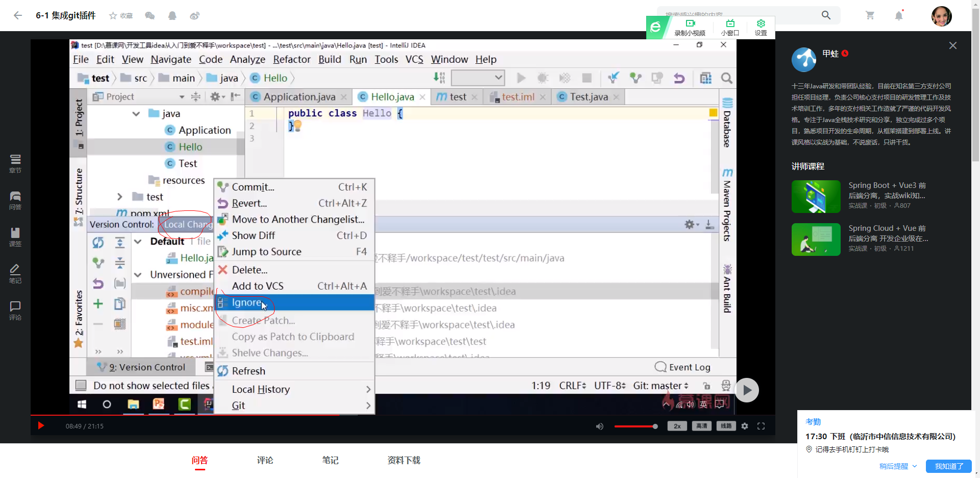
Task: Click green plus New Changelist icon
Action: (98, 304)
